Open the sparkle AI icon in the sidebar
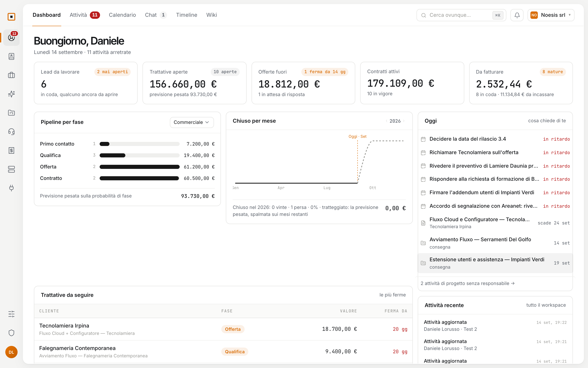Viewport: 588px width, 368px height. coord(11,94)
